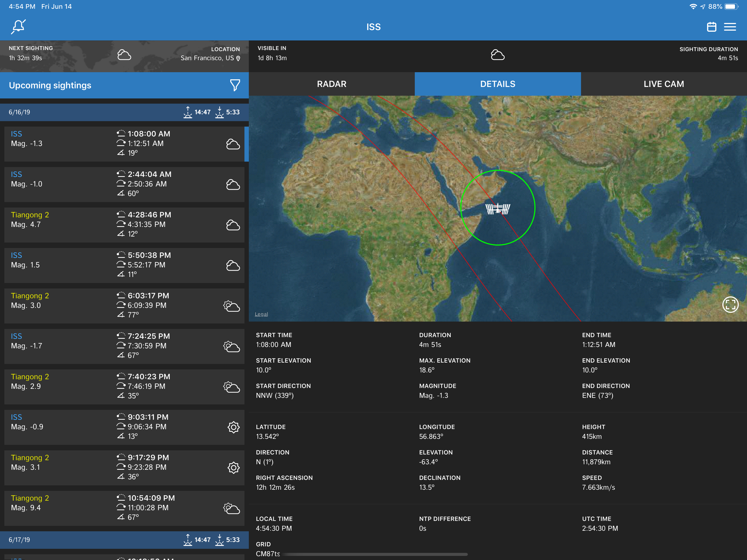747x560 pixels.
Task: Open the hamburger menu
Action: point(730,27)
